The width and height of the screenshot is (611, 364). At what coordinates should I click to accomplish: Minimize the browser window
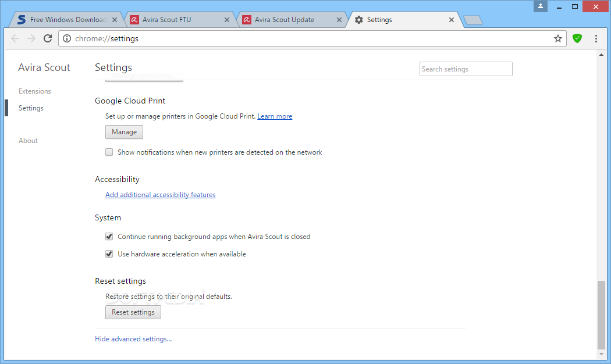(559, 6)
